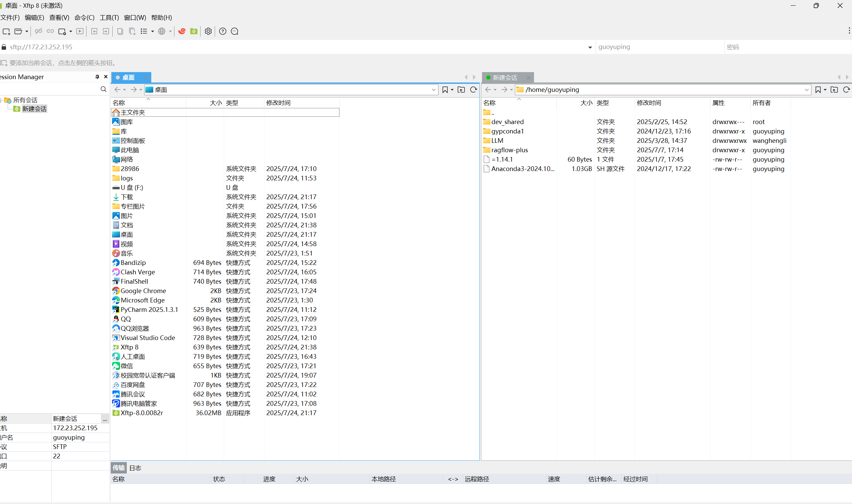Click the right-arrow transfer toolbar icon
Viewport: 852px width, 504px height.
click(106, 31)
